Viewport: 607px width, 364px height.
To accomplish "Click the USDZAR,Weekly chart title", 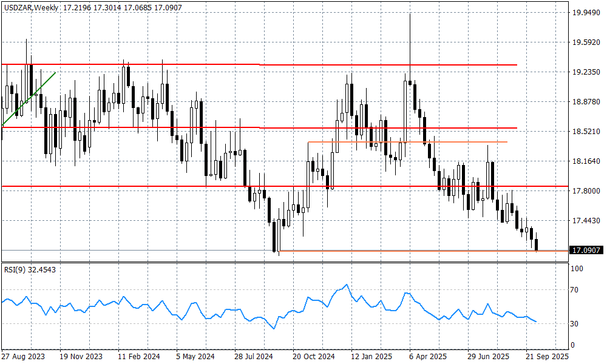I will pos(30,7).
